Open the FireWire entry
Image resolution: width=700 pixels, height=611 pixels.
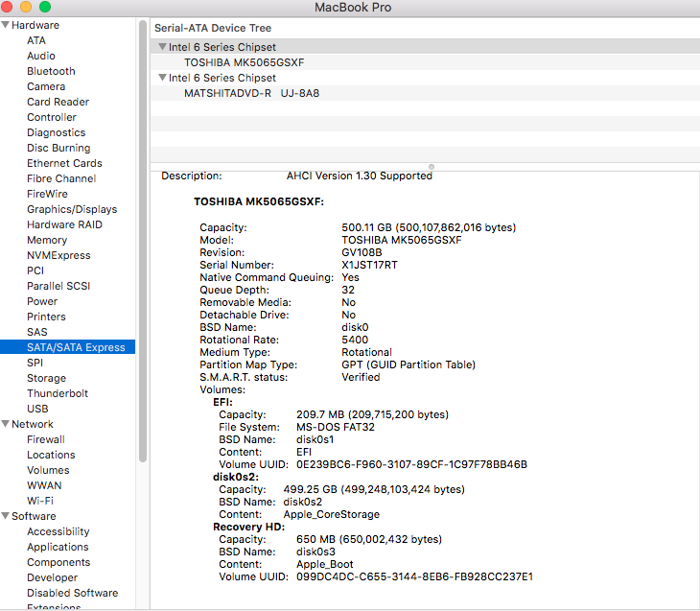pos(47,194)
